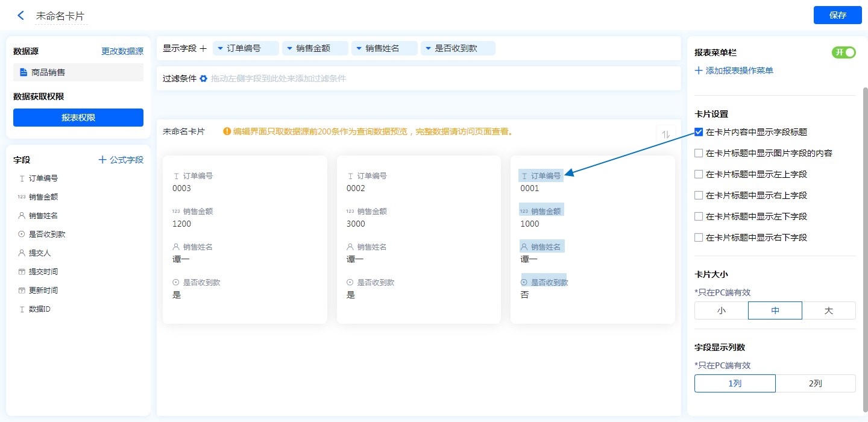
Task: Click the 报表权限 button
Action: pos(78,118)
